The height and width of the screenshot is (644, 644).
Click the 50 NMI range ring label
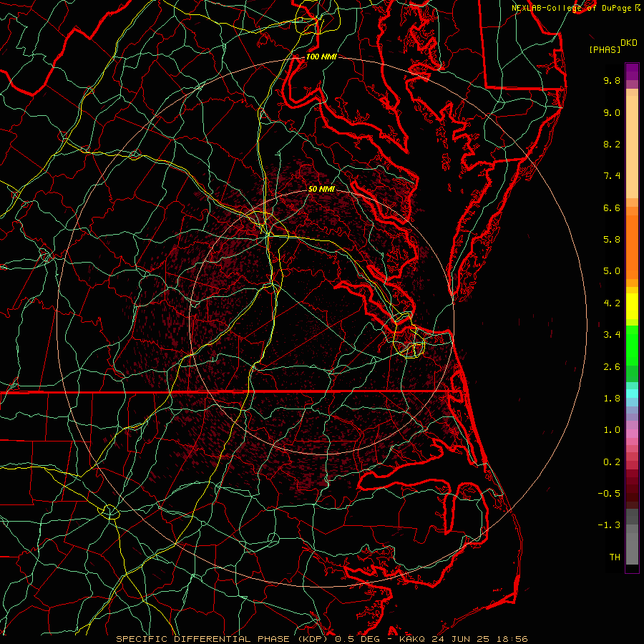coord(321,189)
